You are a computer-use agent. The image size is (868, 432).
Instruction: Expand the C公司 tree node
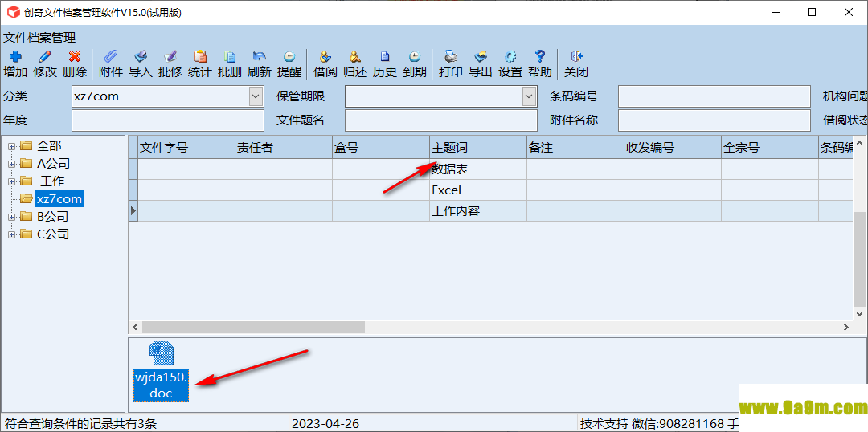11,234
